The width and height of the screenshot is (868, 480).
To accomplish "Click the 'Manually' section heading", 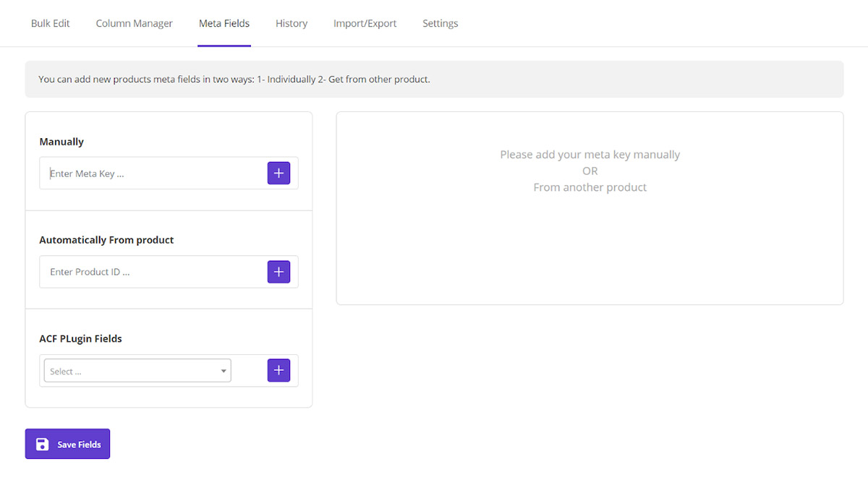I will pos(61,142).
